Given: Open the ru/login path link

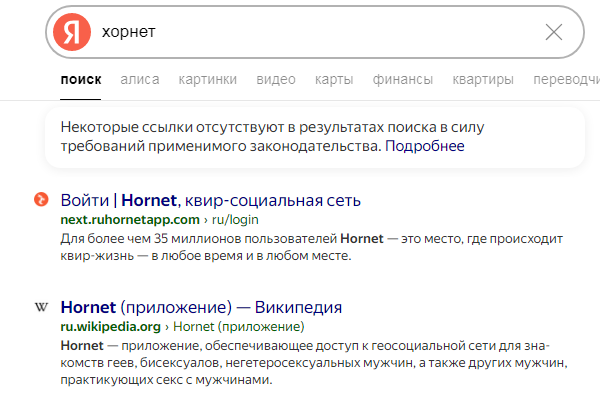Looking at the screenshot, I should [x=235, y=220].
